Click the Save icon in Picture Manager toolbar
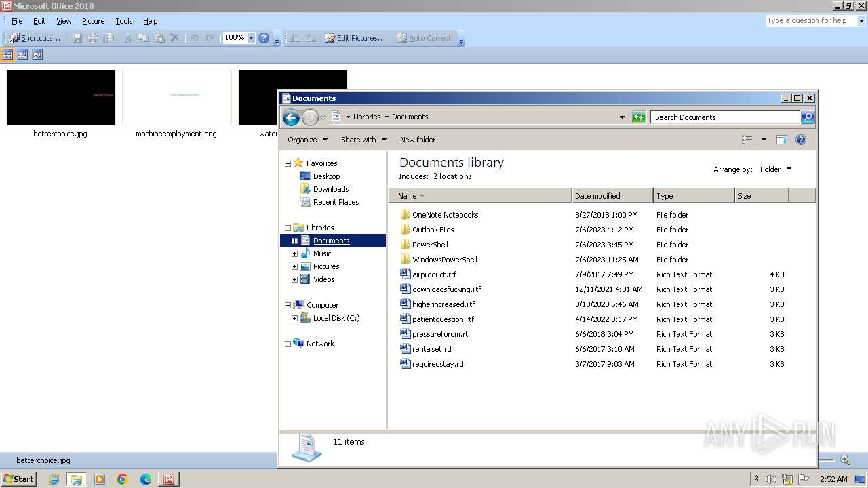The height and width of the screenshot is (488, 868). coord(77,38)
